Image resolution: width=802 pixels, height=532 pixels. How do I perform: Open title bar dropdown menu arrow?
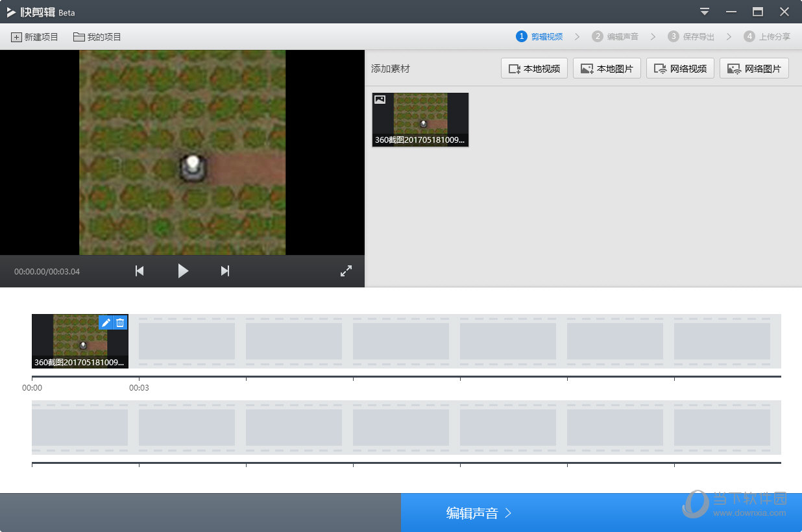[705, 12]
